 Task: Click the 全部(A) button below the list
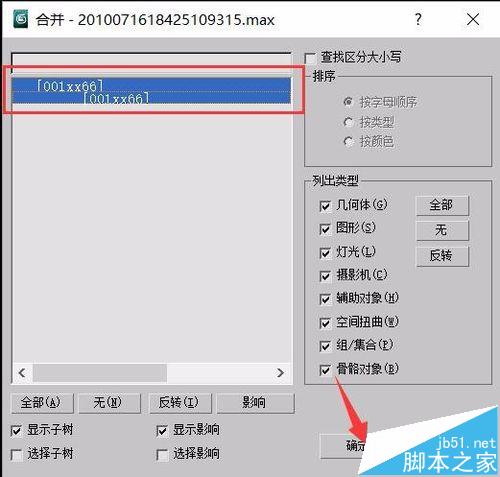click(42, 403)
